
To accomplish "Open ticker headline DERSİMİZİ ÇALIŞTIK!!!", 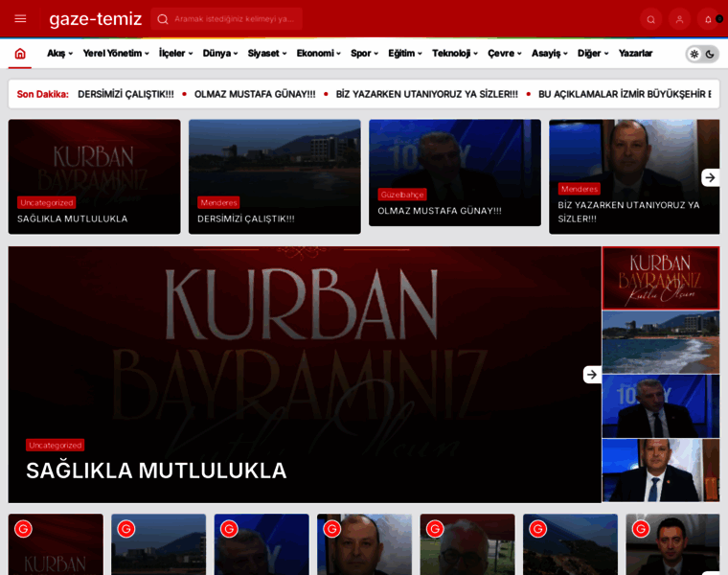I will coord(125,94).
